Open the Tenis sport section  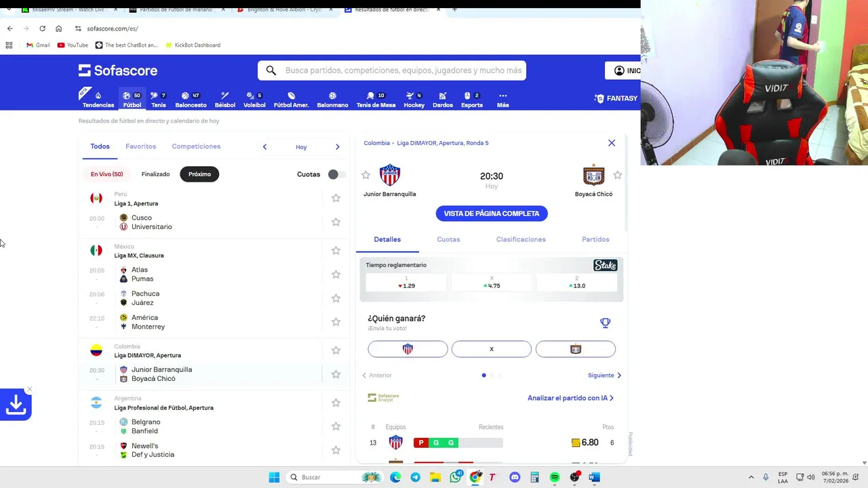[x=159, y=100]
